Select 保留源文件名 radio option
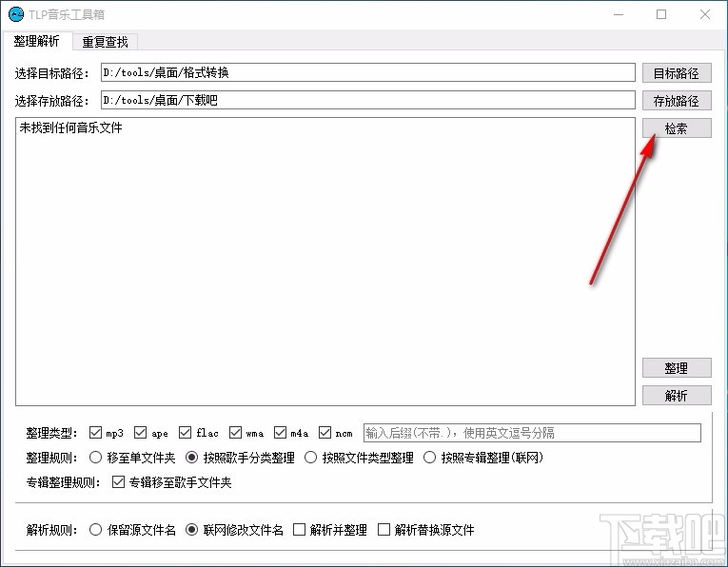Viewport: 728px width, 567px height. 96,529
